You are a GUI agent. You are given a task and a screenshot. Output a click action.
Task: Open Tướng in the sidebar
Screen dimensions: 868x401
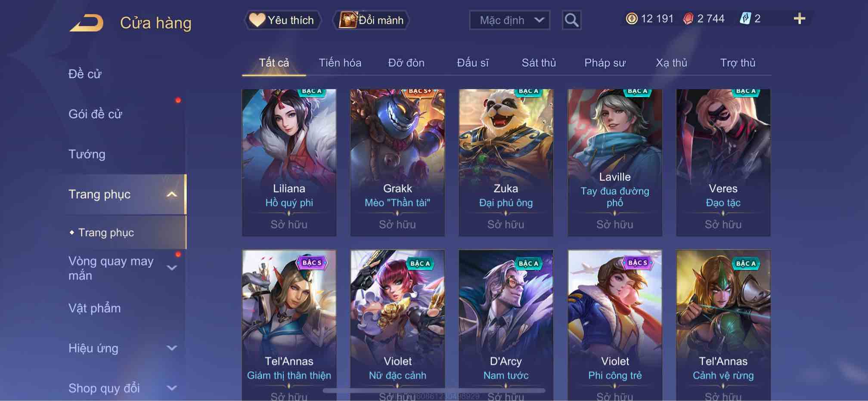coord(87,154)
